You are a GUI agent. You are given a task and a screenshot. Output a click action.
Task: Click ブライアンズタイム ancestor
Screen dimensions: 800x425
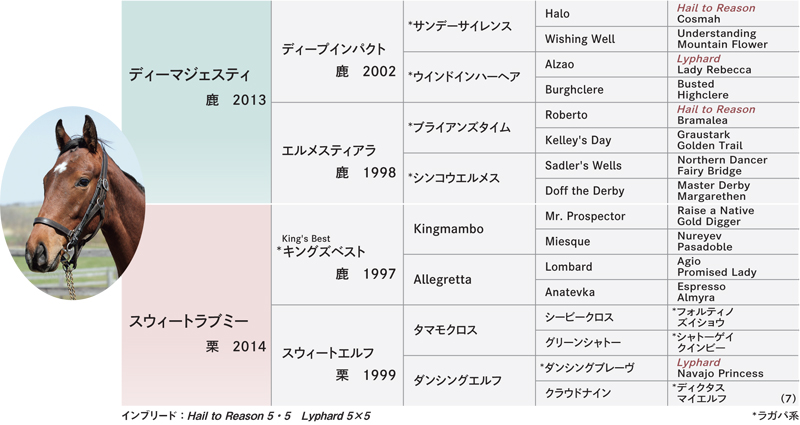click(469, 128)
